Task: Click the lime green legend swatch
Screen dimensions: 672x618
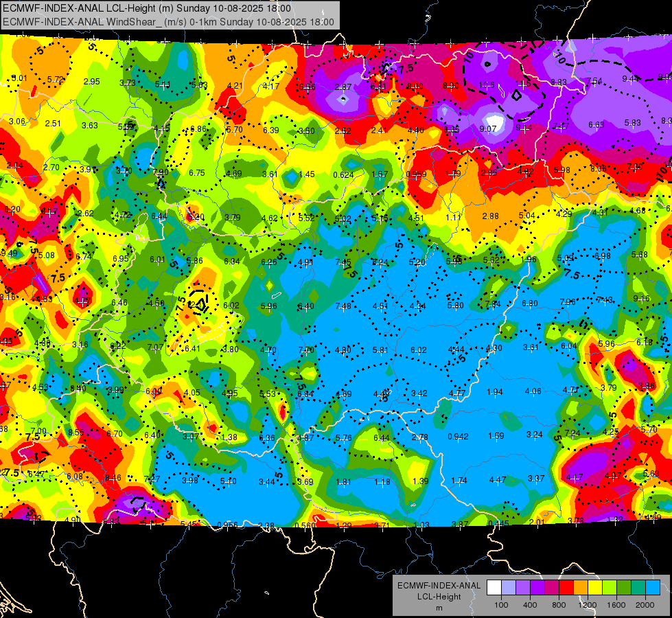Action: pyautogui.click(x=610, y=588)
